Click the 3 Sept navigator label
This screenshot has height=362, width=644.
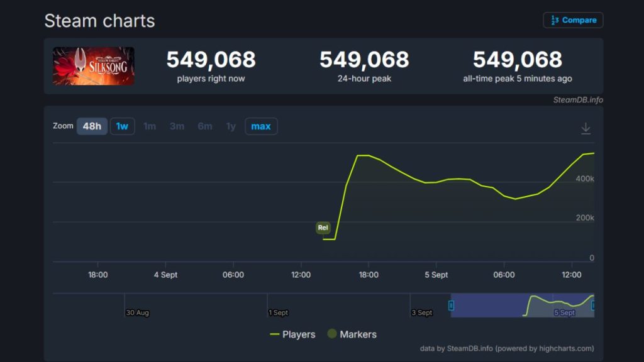tap(422, 313)
